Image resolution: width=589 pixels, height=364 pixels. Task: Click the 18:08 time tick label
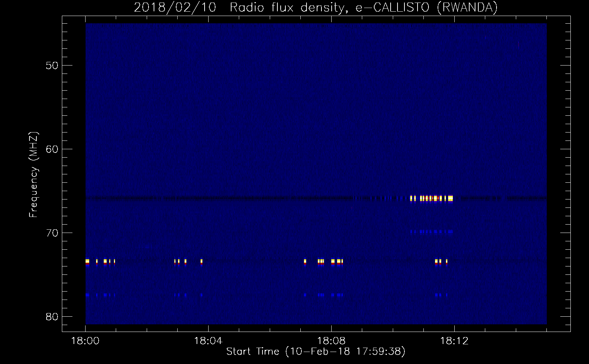point(331,341)
